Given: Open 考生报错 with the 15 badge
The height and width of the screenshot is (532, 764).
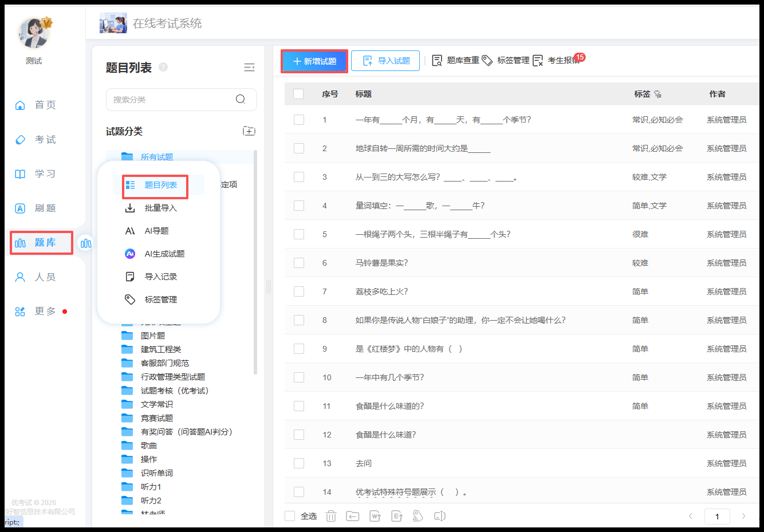Looking at the screenshot, I should pos(556,60).
